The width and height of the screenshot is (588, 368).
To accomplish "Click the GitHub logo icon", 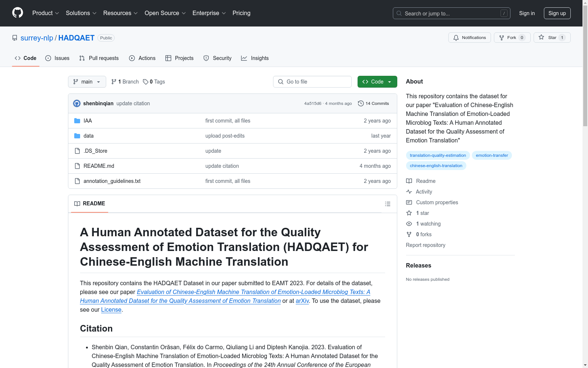I will pos(18,13).
